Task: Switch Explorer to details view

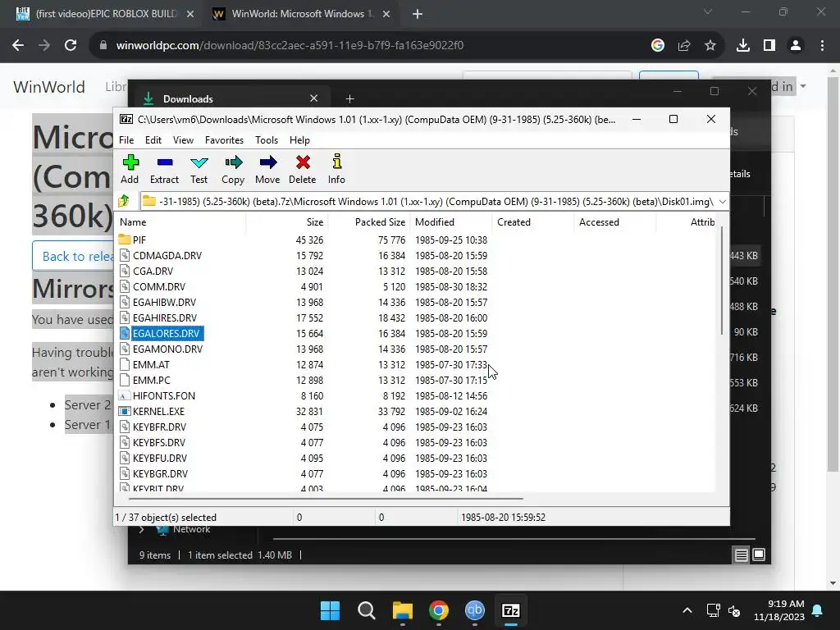Action: pos(742,555)
